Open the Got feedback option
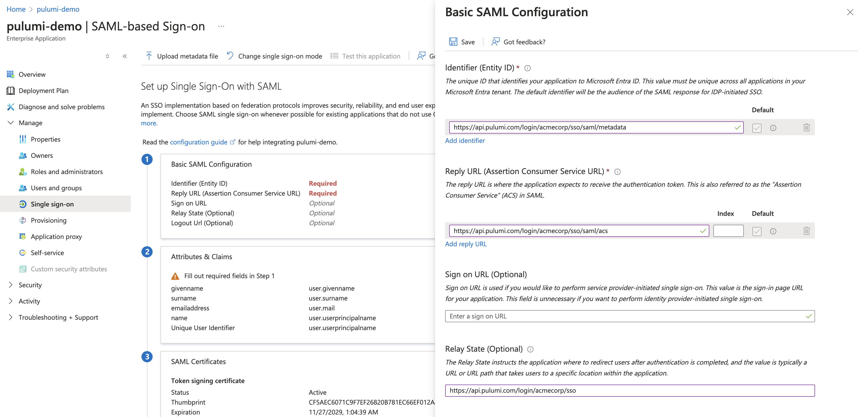The height and width of the screenshot is (417, 868). pyautogui.click(x=518, y=42)
